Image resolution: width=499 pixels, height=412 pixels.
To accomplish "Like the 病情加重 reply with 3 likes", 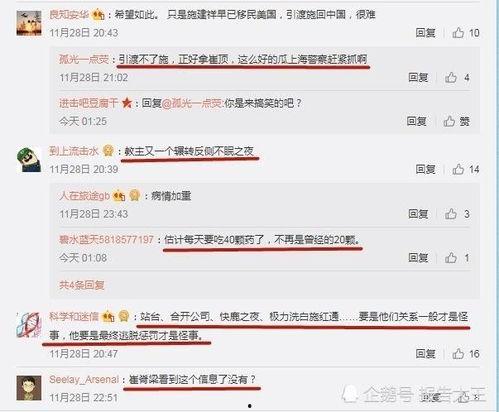I will [451, 214].
